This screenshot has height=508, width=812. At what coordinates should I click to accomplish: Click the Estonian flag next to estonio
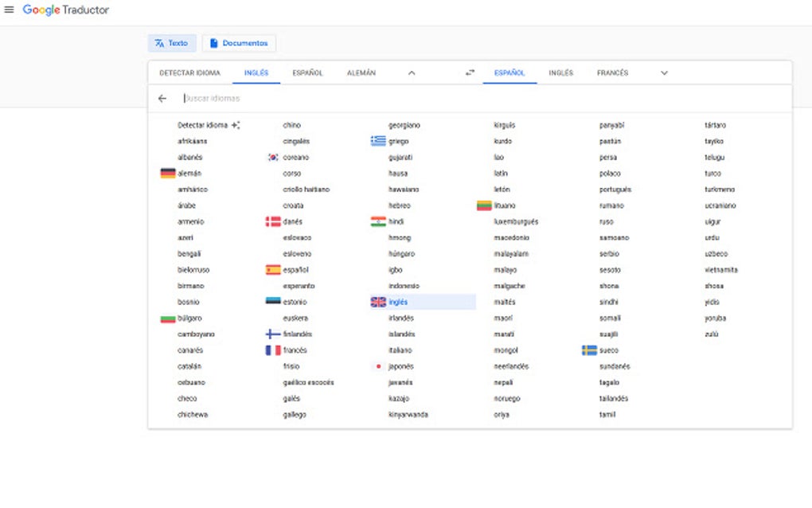coord(273,301)
